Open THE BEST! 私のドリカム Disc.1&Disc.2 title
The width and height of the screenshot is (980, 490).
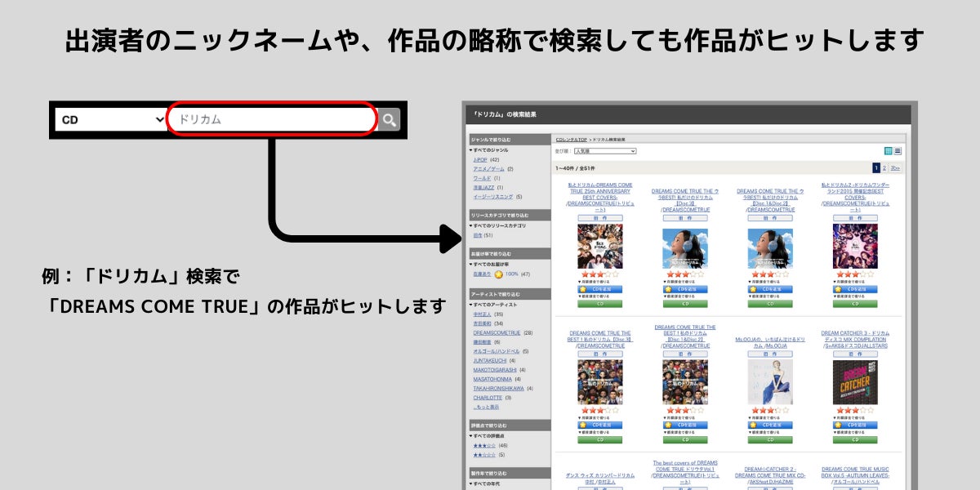click(686, 336)
